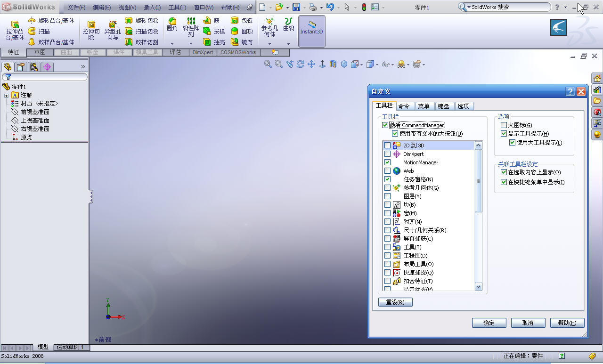The height and width of the screenshot is (364, 603).
Task: Open the 文件(F) menu
Action: tap(76, 8)
